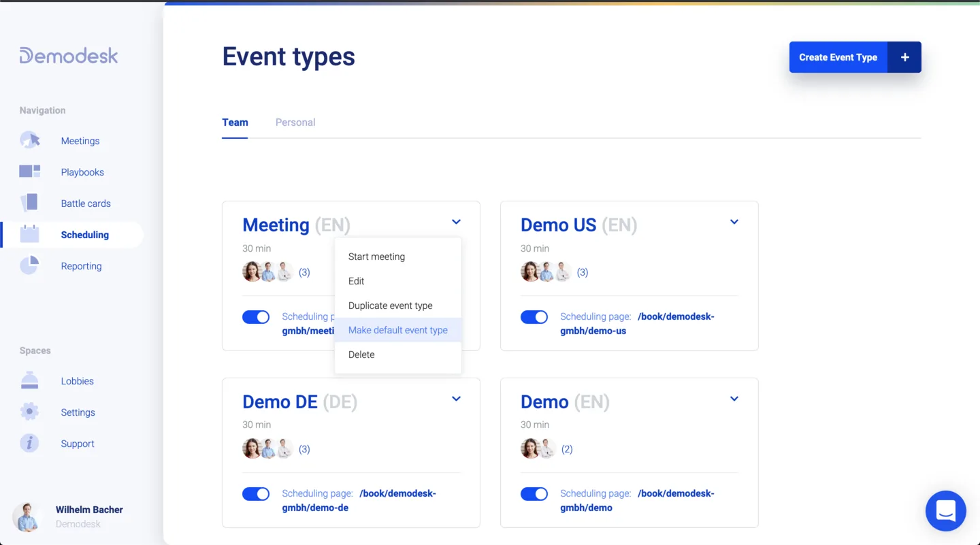
Task: Select Duplicate event type
Action: [x=398, y=305]
